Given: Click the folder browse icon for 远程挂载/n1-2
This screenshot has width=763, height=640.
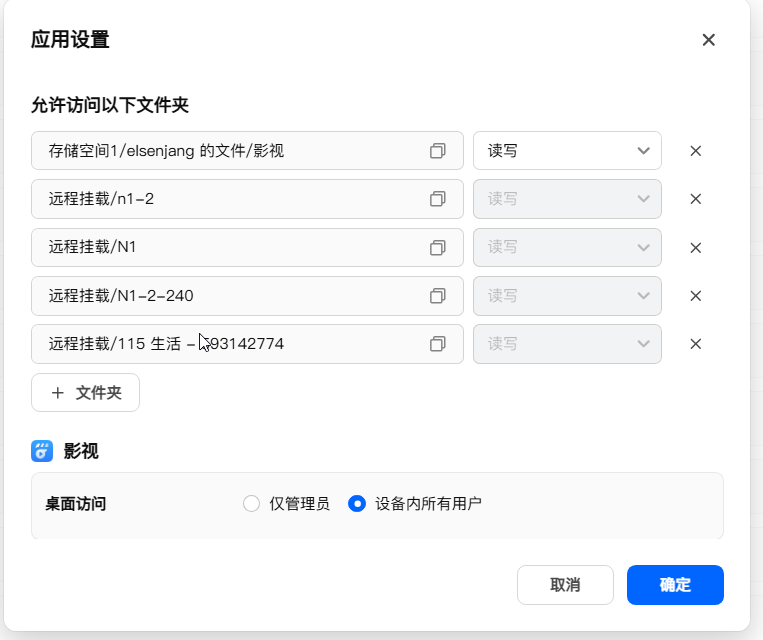Looking at the screenshot, I should click(437, 199).
